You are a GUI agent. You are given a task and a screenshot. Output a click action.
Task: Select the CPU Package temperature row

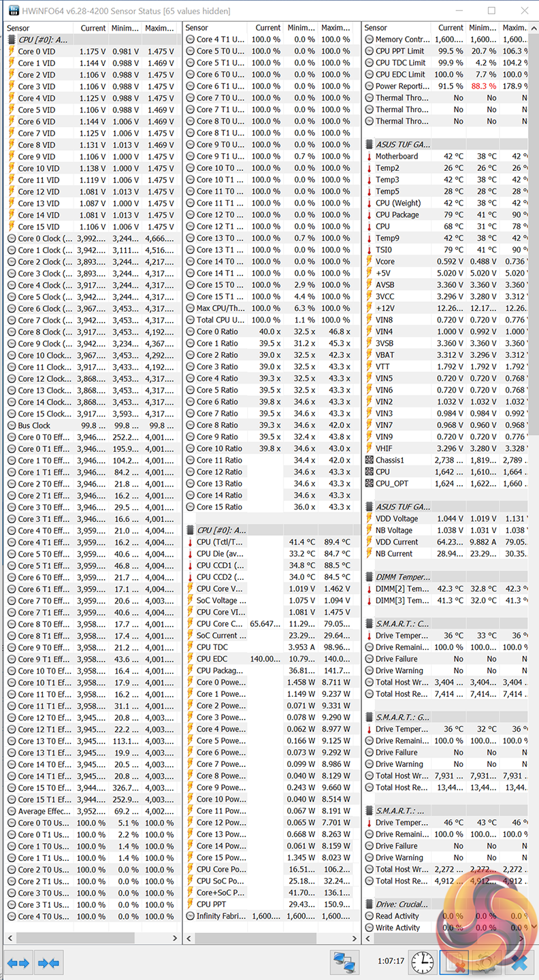point(446,215)
